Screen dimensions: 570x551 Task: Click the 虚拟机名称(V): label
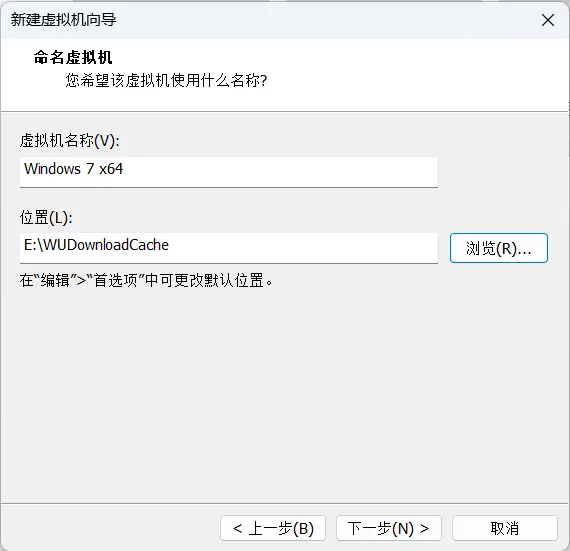[69, 141]
